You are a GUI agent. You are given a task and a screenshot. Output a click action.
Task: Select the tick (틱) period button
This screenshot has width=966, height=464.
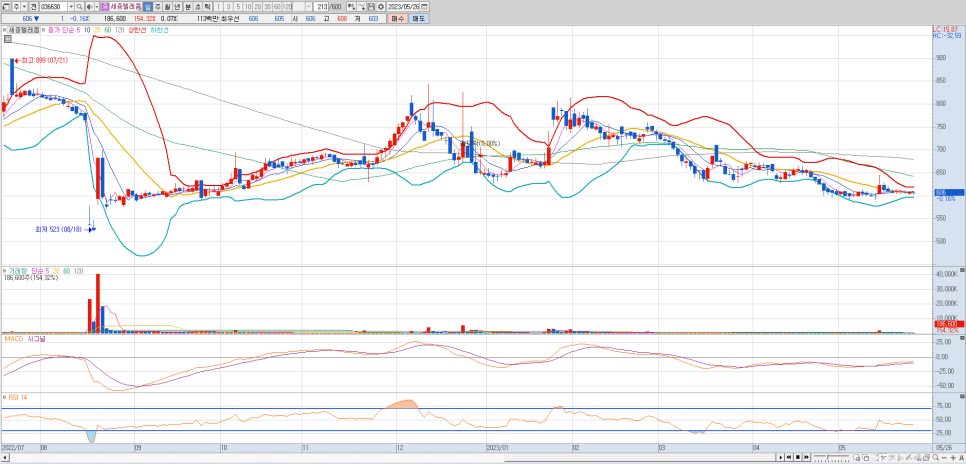[207, 6]
